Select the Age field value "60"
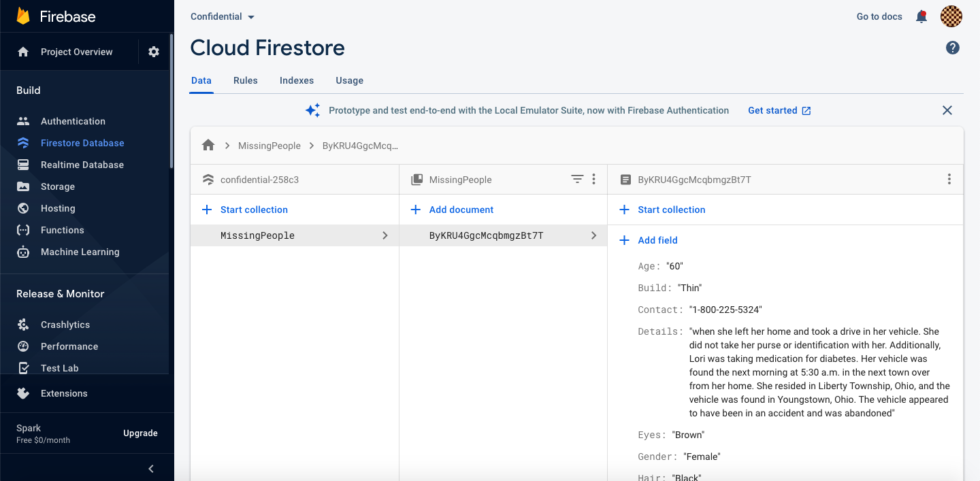Screen dimensions: 980x481 [x=674, y=266]
